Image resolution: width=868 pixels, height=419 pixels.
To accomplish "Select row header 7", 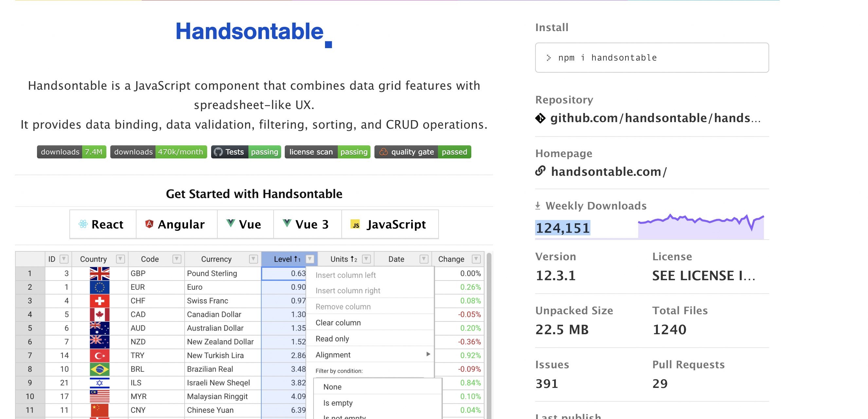I will 30,355.
